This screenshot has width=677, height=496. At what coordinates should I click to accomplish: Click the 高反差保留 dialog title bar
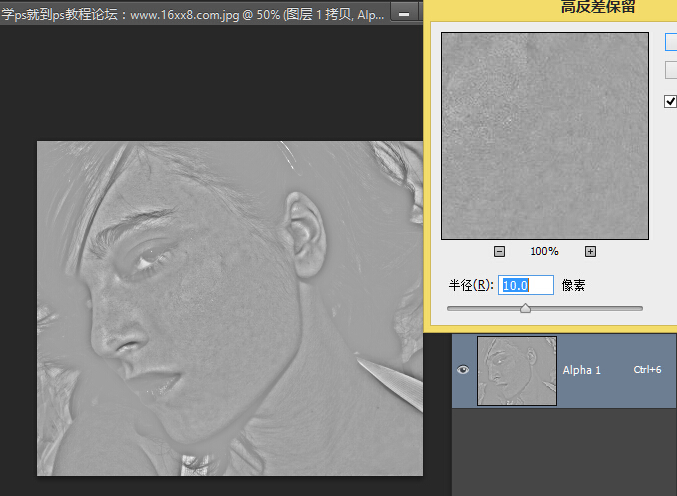pos(597,8)
